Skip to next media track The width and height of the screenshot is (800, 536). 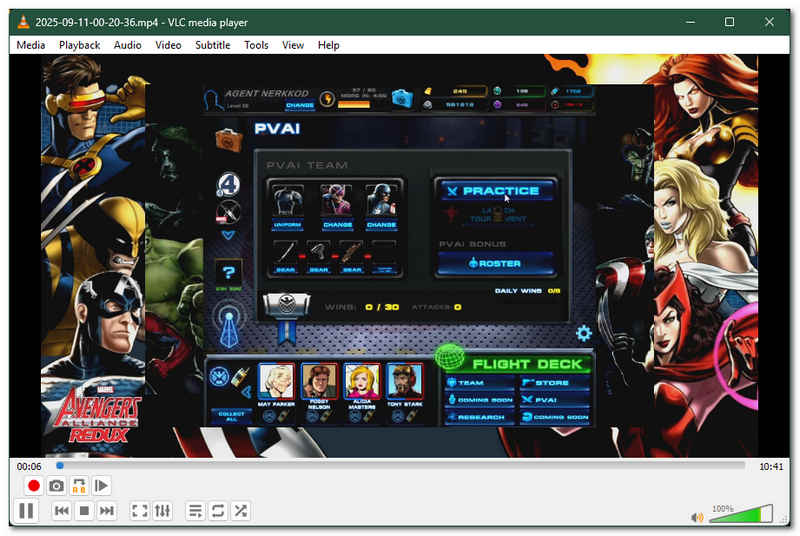[107, 511]
